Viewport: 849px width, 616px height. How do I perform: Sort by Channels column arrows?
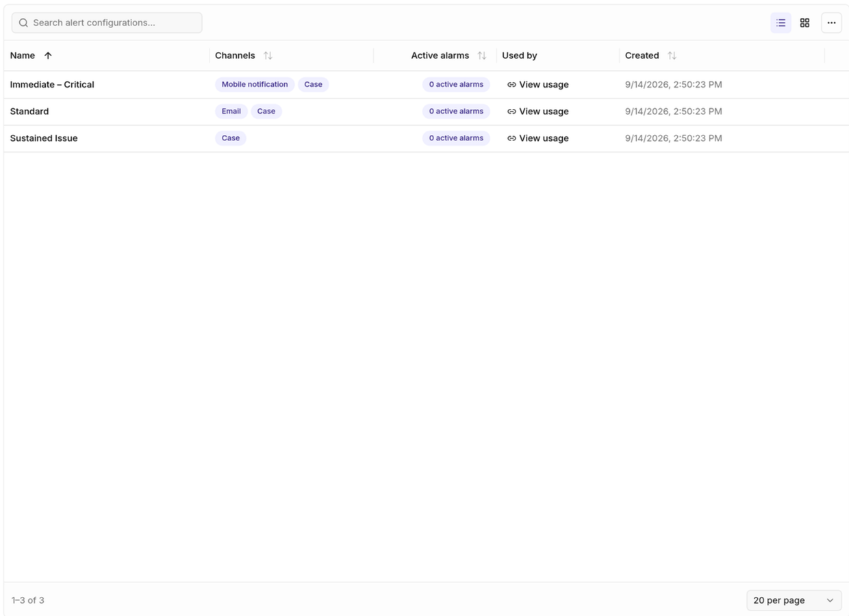click(268, 55)
